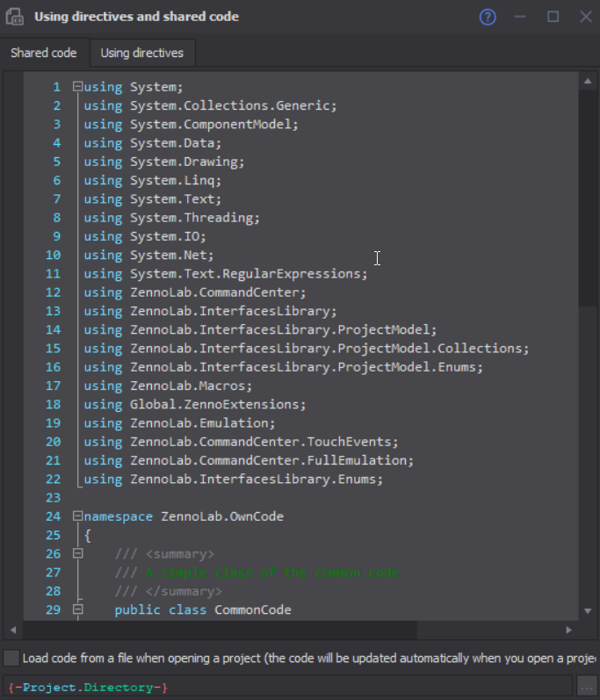Collapse the using block at line 1

tap(77, 86)
